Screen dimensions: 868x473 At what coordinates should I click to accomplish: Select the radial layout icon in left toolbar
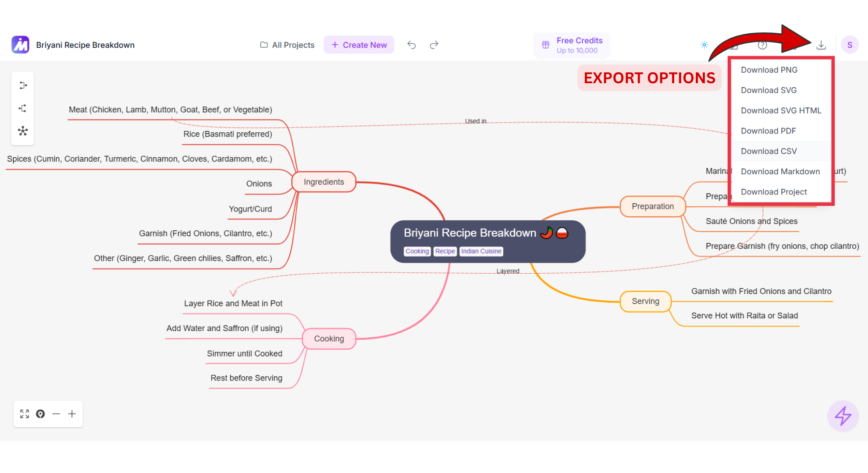[23, 131]
